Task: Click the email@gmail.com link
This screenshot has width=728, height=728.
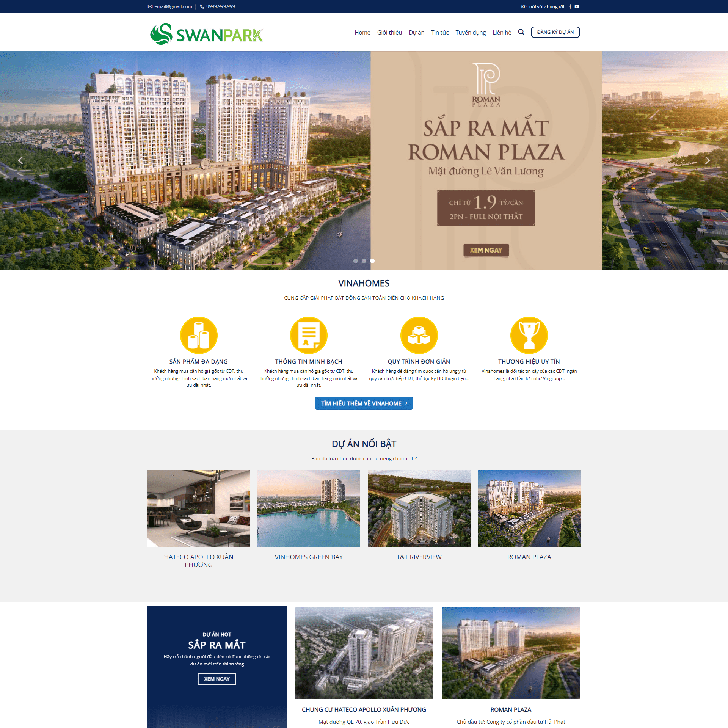Action: [x=173, y=6]
